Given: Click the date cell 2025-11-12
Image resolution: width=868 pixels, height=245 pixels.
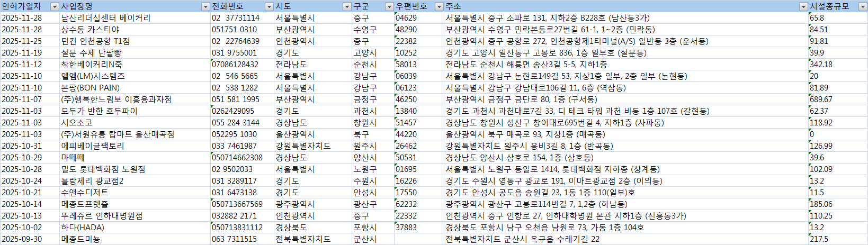Looking at the screenshot, I should coord(30,65).
